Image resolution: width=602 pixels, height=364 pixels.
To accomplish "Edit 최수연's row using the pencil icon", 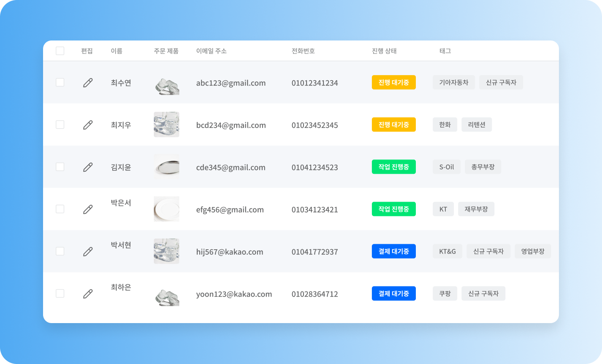I will 87,82.
